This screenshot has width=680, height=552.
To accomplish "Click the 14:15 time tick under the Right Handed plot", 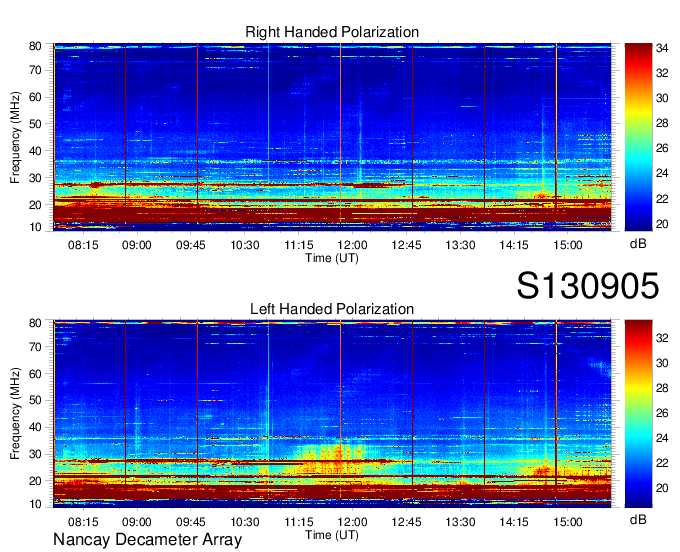I will [x=514, y=245].
